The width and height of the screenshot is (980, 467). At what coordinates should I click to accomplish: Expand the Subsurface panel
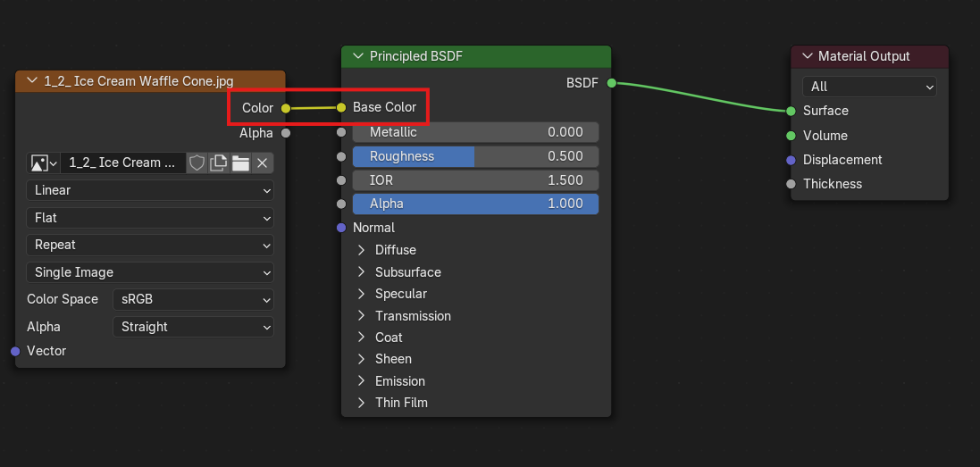click(x=362, y=272)
